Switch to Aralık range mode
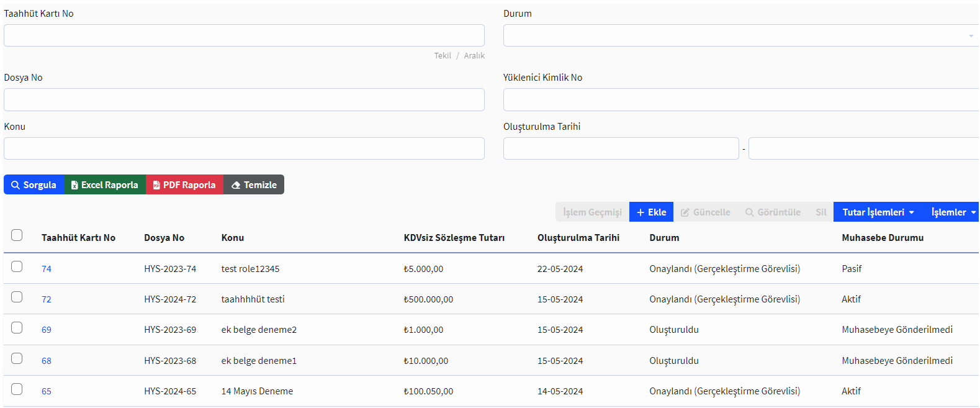The image size is (980, 408). (474, 56)
